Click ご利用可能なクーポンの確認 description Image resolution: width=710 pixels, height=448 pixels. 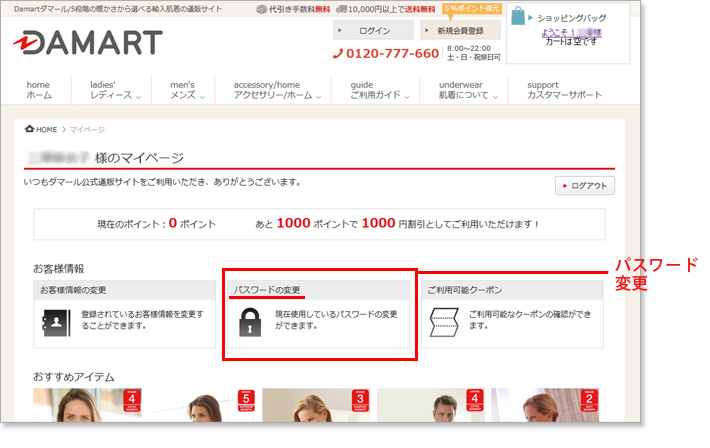pos(530,320)
